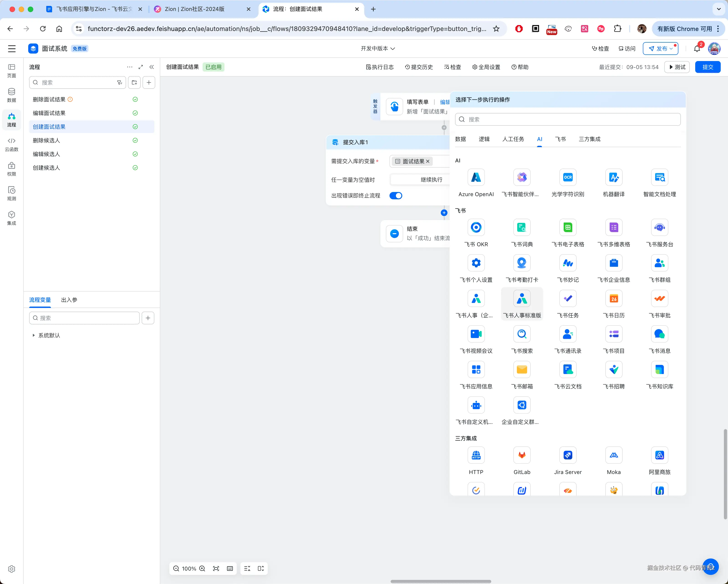Screen dimensions: 728x584
Task: Toggle 出现错误即终止流程 switch off
Action: (395, 196)
